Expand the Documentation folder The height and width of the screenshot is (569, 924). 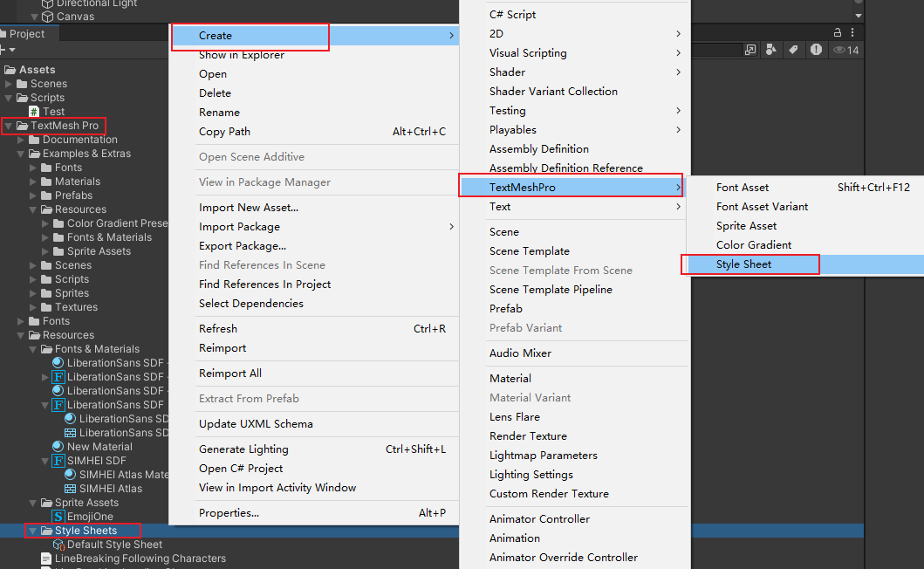click(x=21, y=140)
